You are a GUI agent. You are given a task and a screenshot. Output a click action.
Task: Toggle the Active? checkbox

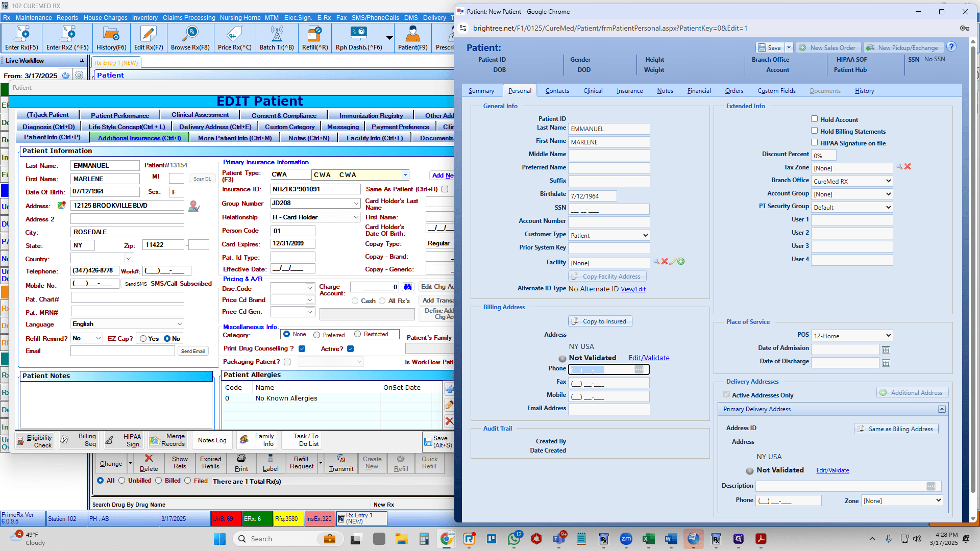[351, 349]
